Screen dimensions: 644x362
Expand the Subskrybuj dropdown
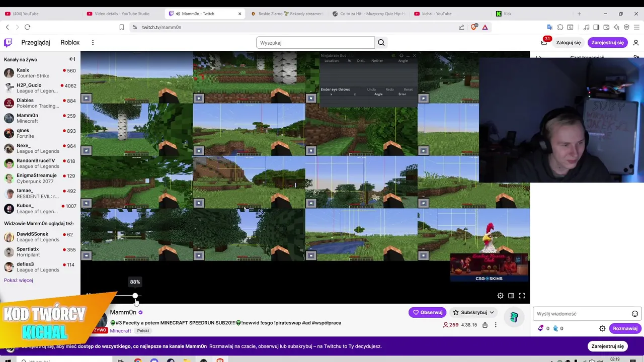pos(492,312)
